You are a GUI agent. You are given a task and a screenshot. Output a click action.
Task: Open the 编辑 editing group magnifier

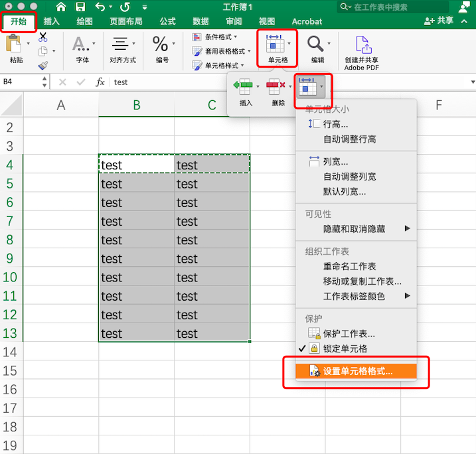pos(318,49)
